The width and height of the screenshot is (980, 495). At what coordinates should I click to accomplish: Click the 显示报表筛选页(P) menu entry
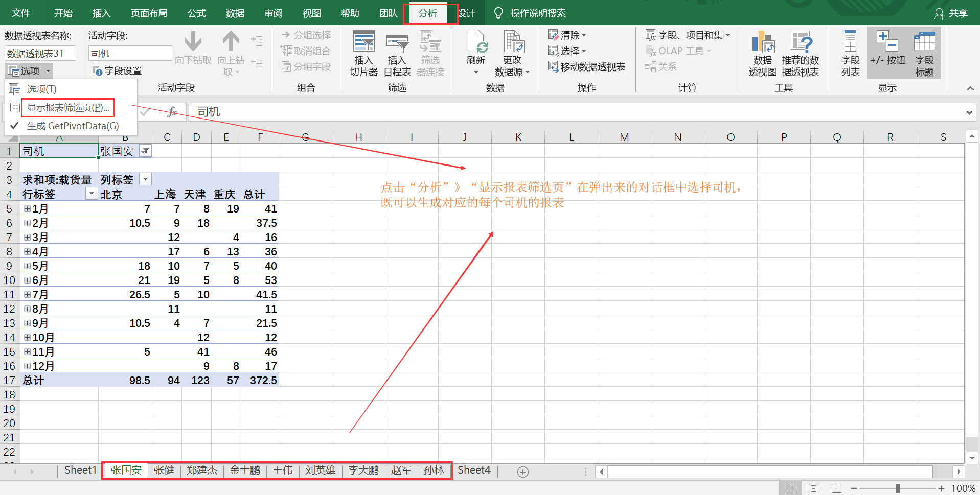point(68,107)
